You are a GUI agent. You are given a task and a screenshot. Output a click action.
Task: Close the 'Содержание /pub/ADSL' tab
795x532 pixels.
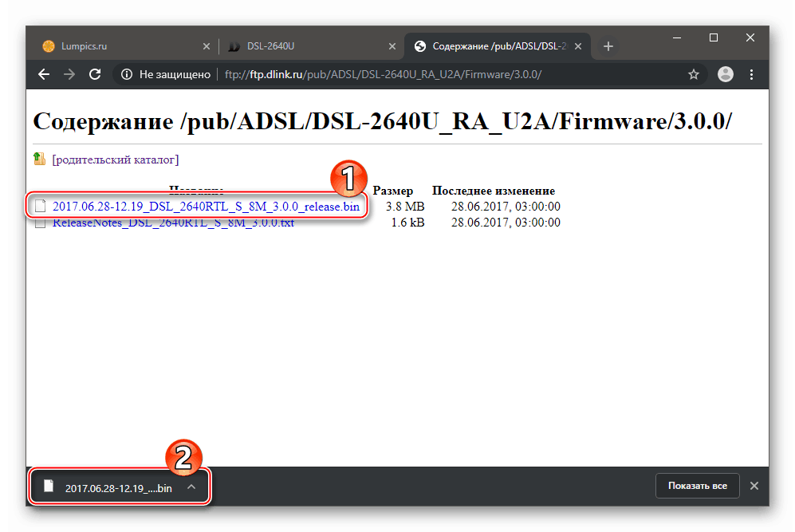click(578, 46)
